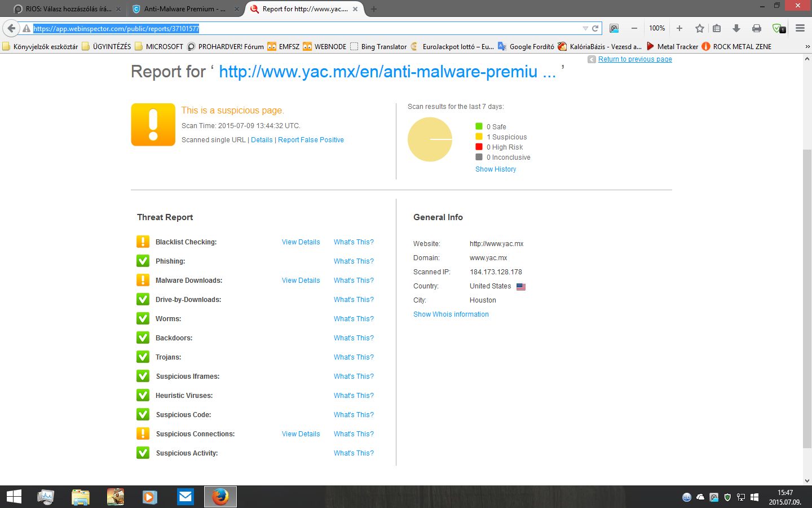
Task: Click Show Whois information link
Action: click(451, 314)
